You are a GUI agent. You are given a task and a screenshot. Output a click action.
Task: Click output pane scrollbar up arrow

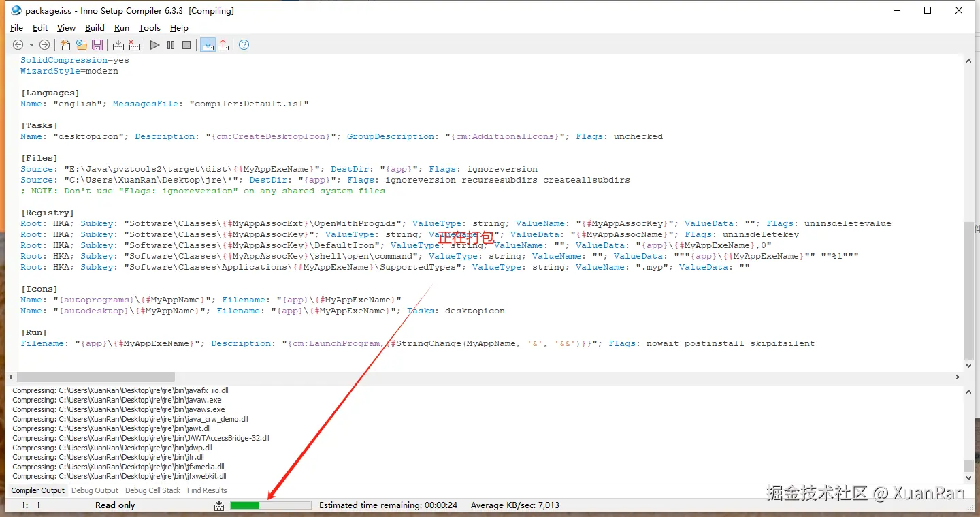pos(969,391)
